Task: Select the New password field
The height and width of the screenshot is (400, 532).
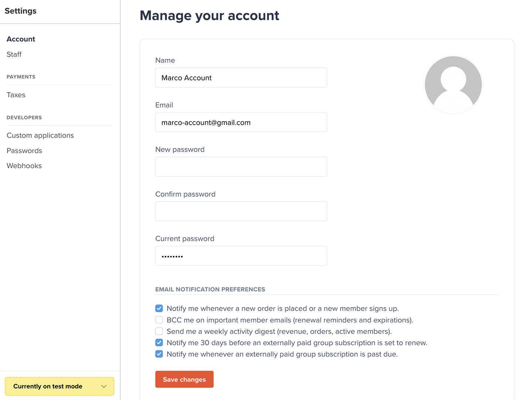Action: pos(241,167)
